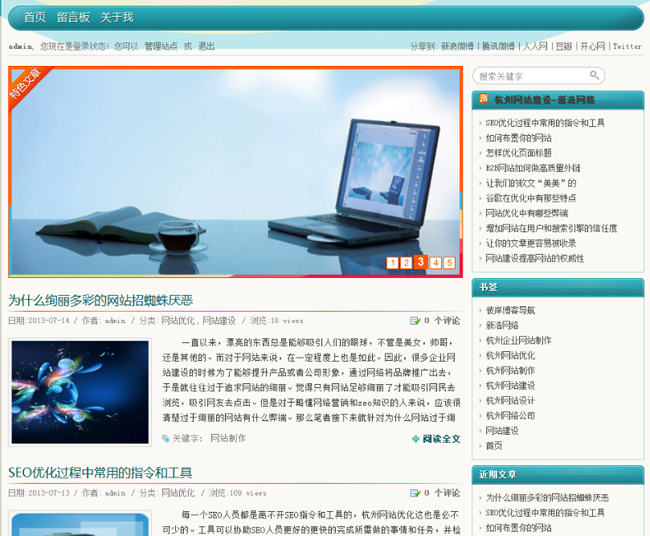Open recent post 为什么绚丽多彩的网站招蜘蛛厌恶
Screen dimensions: 650x536
click(547, 497)
